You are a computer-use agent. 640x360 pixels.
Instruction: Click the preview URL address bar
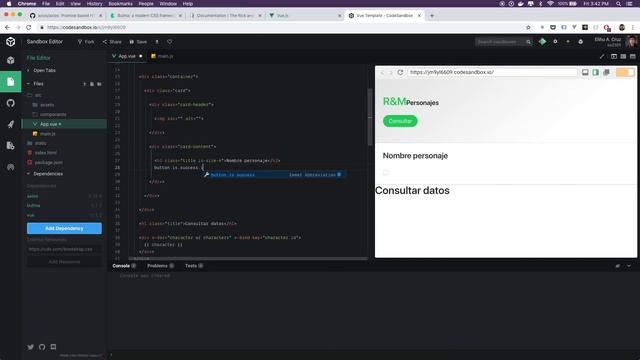pos(492,72)
